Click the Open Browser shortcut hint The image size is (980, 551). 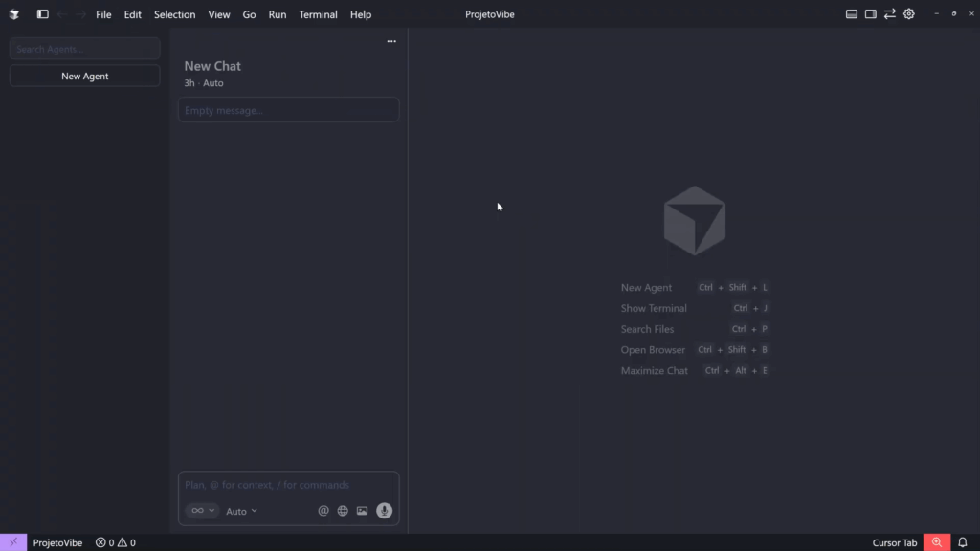click(695, 350)
